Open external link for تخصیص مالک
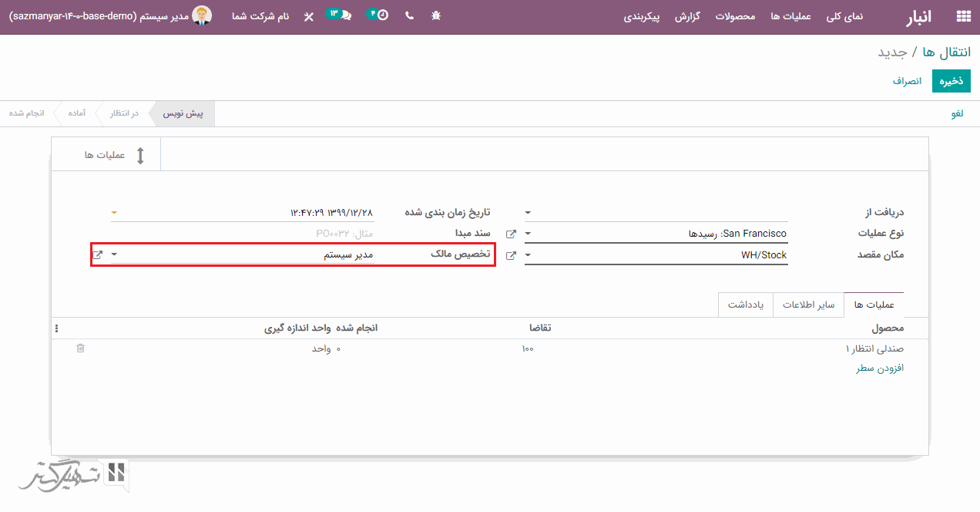 coord(97,254)
